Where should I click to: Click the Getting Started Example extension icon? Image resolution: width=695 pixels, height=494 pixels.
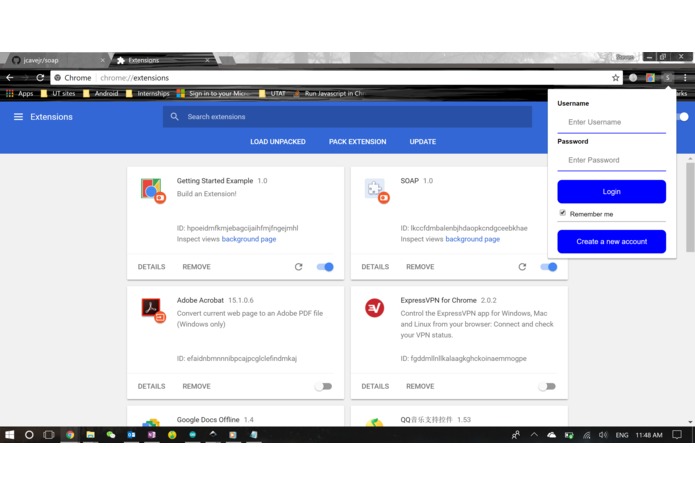[153, 190]
